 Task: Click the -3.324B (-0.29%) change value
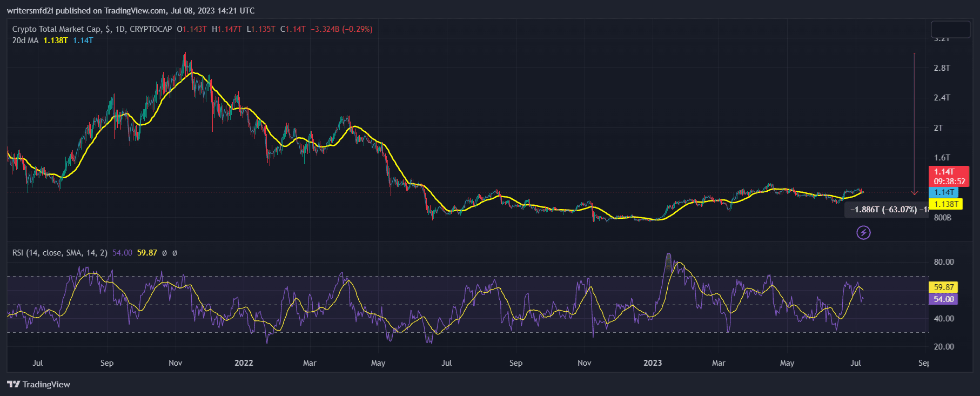[x=341, y=29]
